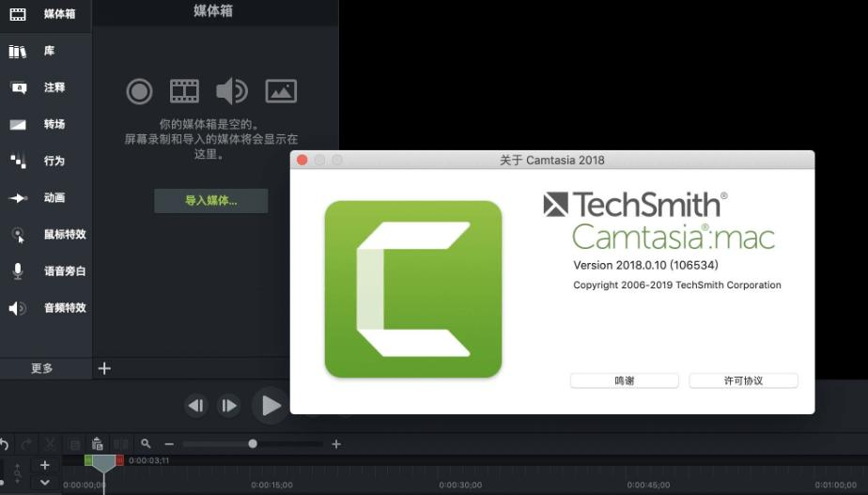Click the behaviors squares icon
This screenshot has height=495, width=868.
click(x=18, y=161)
